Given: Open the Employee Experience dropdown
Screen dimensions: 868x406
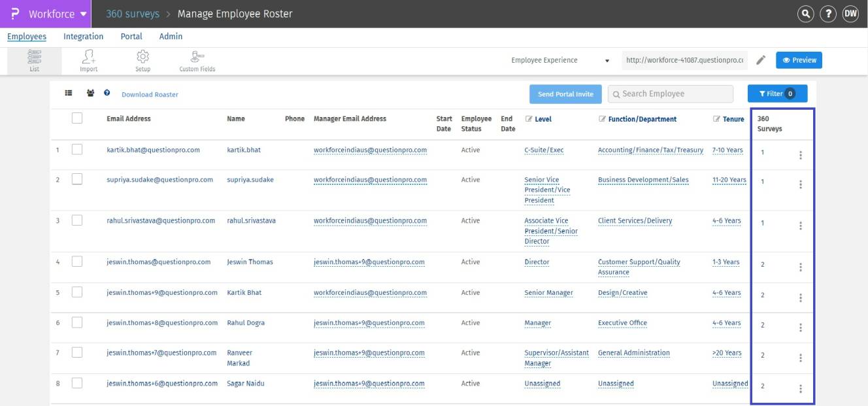Looking at the screenshot, I should (560, 60).
